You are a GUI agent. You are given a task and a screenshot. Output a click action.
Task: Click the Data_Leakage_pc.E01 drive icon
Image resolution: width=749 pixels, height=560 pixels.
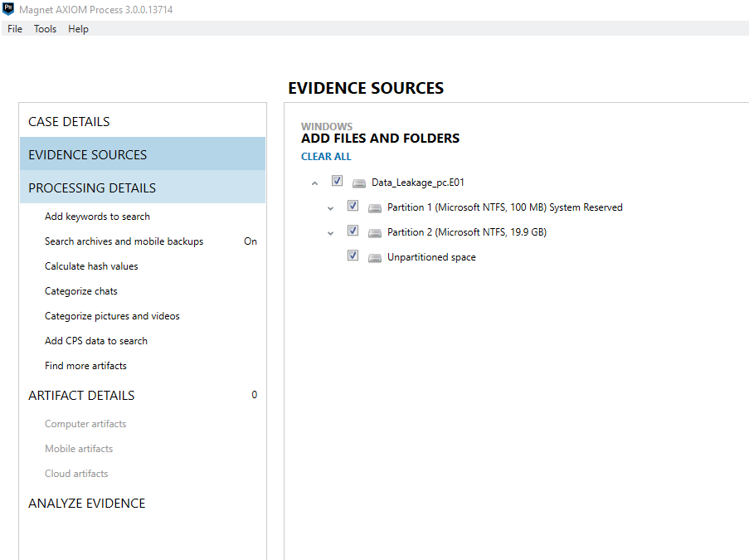[358, 183]
